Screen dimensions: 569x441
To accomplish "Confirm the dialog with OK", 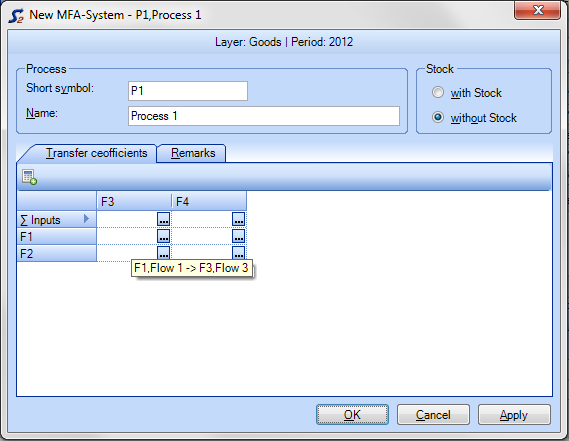I will click(x=352, y=415).
